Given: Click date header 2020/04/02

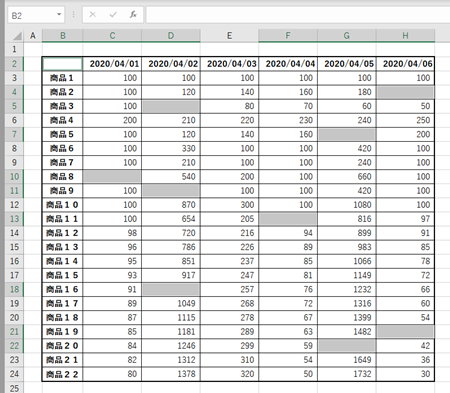Looking at the screenshot, I should coord(171,64).
